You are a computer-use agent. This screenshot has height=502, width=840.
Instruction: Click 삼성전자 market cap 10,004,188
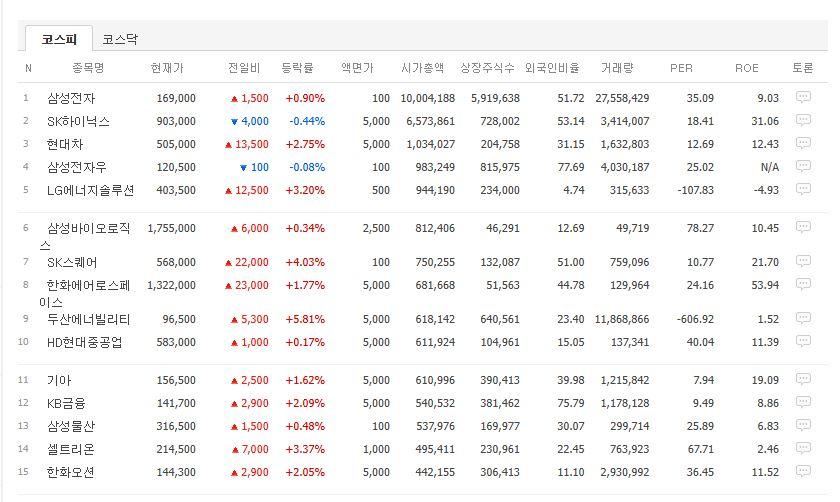(428, 98)
